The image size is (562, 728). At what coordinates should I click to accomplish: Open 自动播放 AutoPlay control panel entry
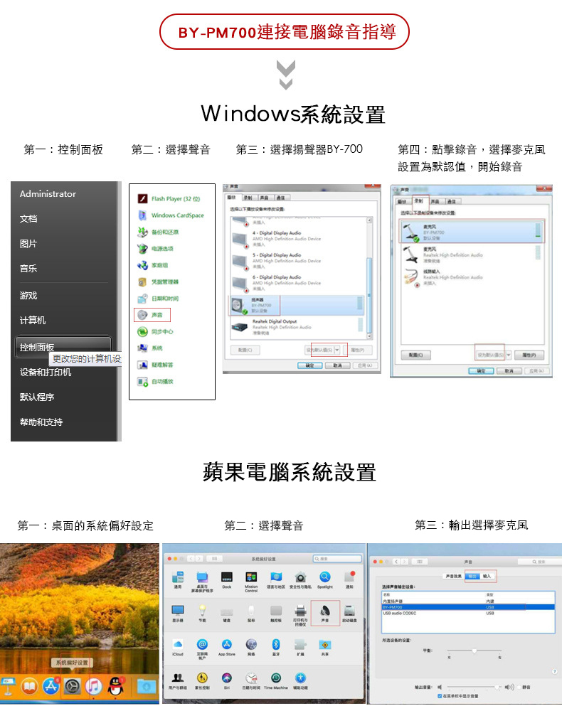tap(156, 381)
